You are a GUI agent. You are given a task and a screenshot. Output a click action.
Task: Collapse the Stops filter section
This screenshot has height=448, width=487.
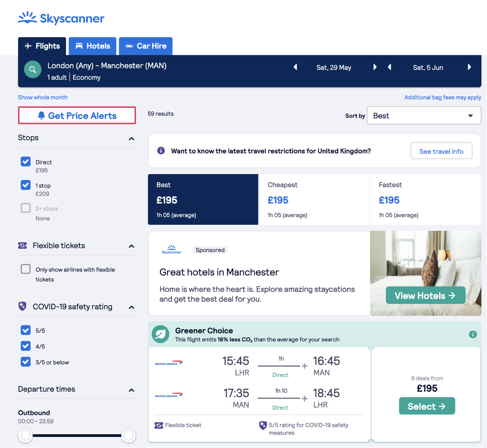click(x=131, y=139)
